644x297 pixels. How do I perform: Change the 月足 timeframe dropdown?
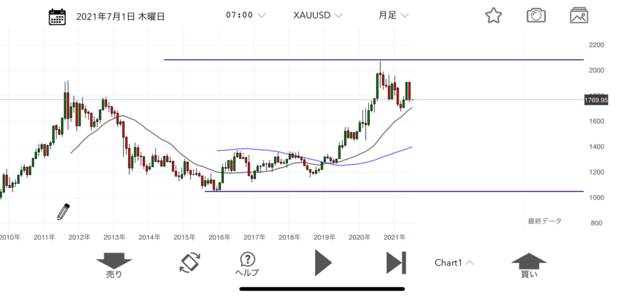click(393, 15)
